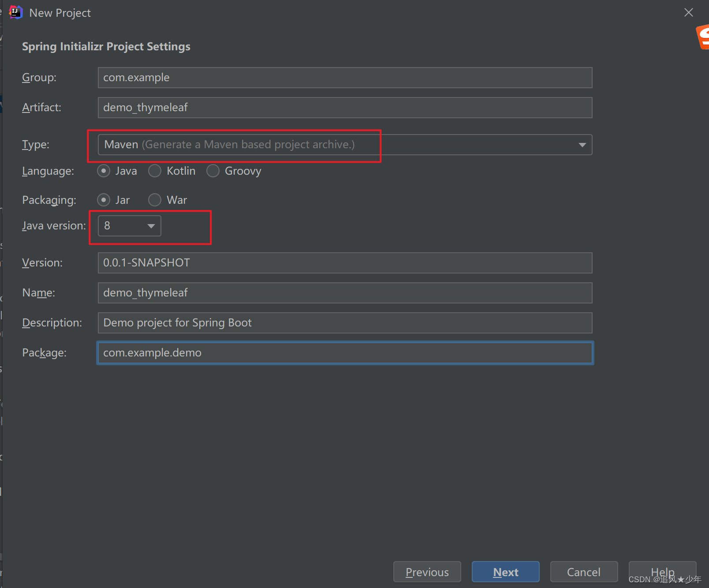Close the New Project dialog
The width and height of the screenshot is (709, 588).
pos(688,12)
